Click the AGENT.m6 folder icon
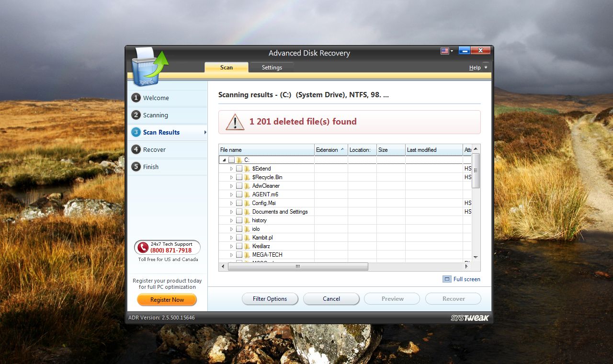This screenshot has height=364, width=613. [247, 194]
